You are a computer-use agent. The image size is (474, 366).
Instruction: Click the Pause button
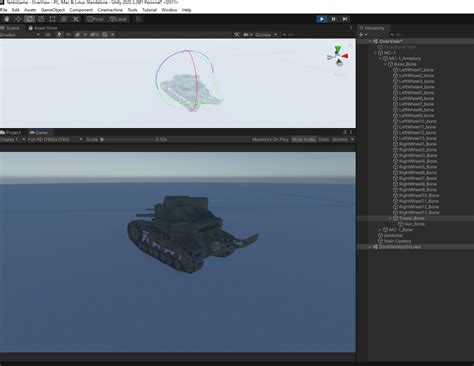(x=333, y=19)
